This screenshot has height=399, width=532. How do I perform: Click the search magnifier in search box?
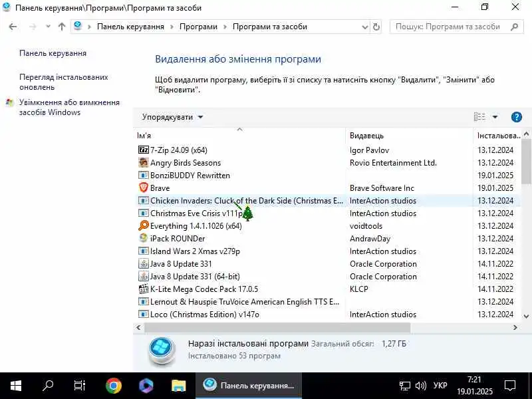[514, 27]
